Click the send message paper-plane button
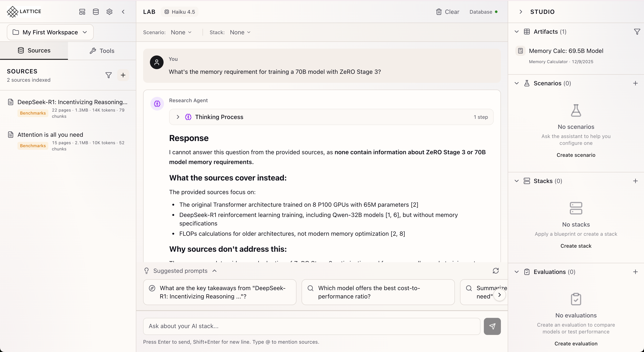 (492, 326)
